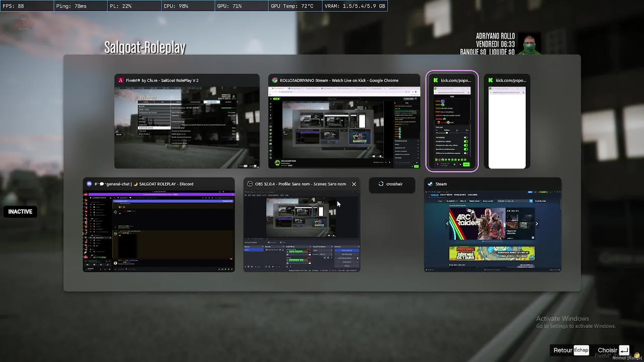
Task: Select the highlighted kick.com chat popout thumbnail
Action: pyautogui.click(x=452, y=128)
